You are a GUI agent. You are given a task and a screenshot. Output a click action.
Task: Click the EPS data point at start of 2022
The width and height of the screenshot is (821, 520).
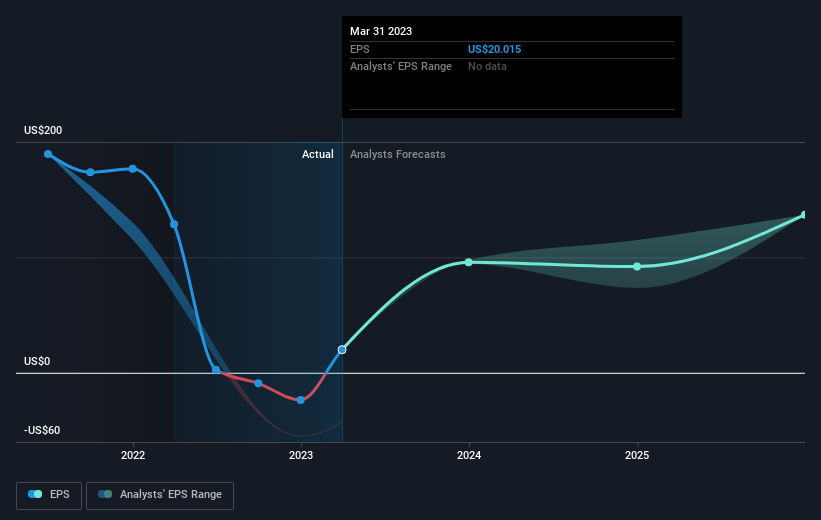point(133,169)
